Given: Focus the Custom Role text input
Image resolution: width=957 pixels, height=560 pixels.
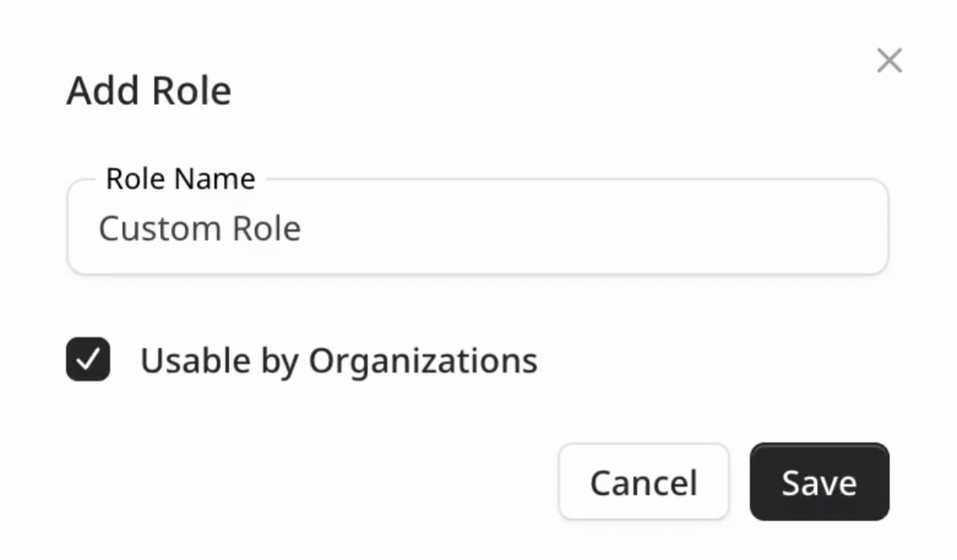Looking at the screenshot, I should pyautogui.click(x=477, y=229).
